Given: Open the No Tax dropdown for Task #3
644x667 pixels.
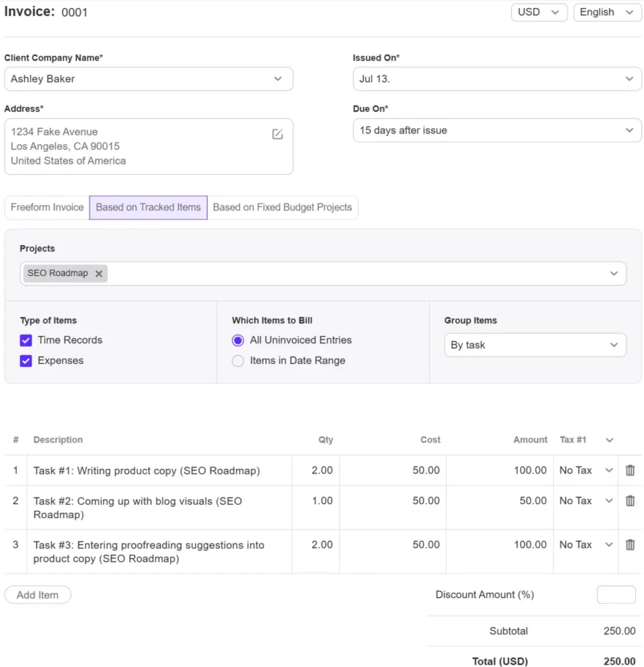Looking at the screenshot, I should (586, 544).
